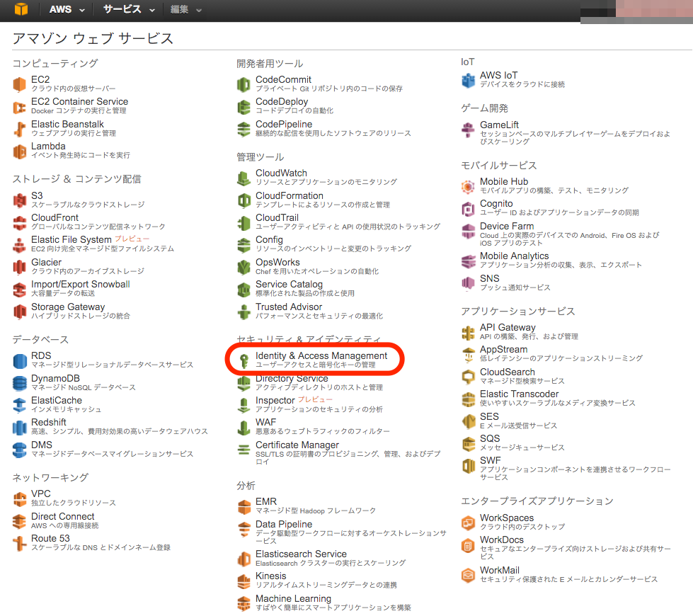Image resolution: width=693 pixels, height=616 pixels.
Task: Click the DynamoDB database icon
Action: tap(21, 383)
